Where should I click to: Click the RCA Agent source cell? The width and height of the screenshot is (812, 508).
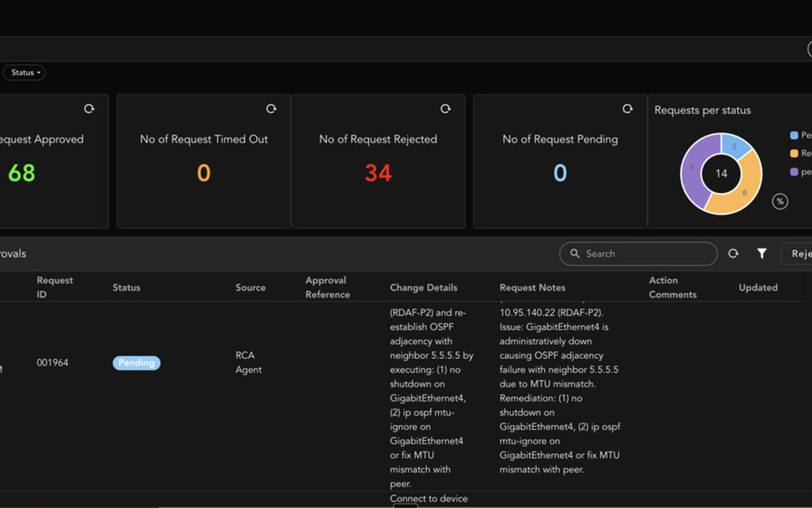(248, 362)
